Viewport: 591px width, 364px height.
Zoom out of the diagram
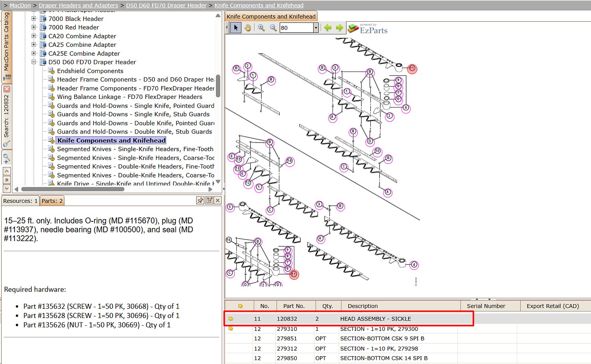pos(273,28)
